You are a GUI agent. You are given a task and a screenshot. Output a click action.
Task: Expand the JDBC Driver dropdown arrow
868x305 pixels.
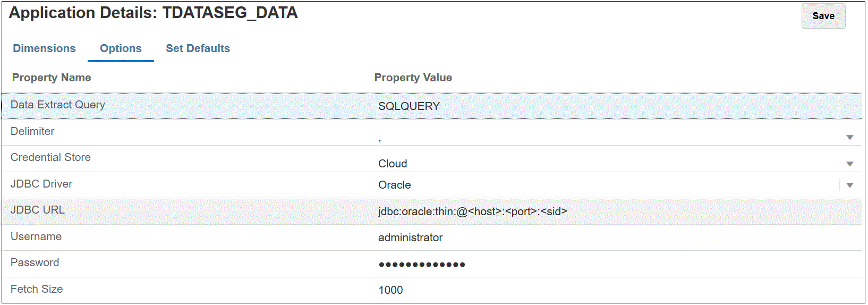pos(849,185)
